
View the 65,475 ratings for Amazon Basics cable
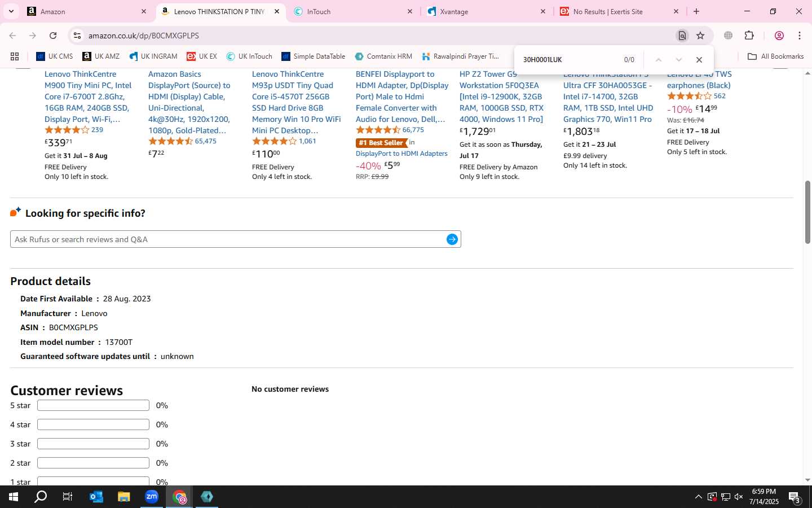coord(205,141)
